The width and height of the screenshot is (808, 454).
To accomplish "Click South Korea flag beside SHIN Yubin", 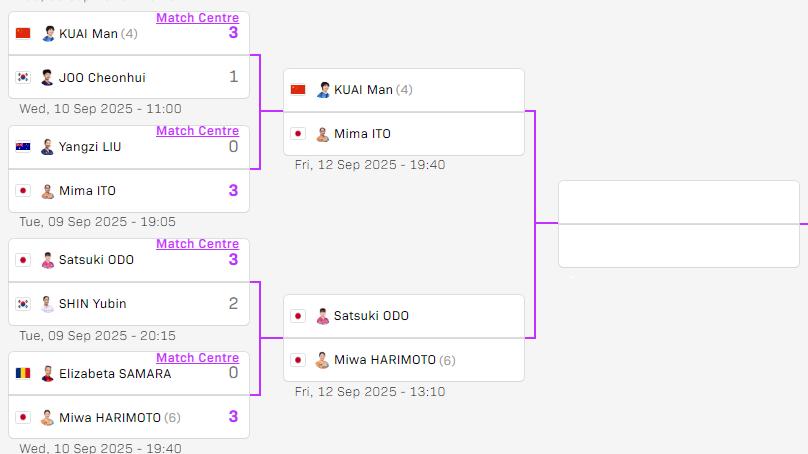I will point(23,304).
